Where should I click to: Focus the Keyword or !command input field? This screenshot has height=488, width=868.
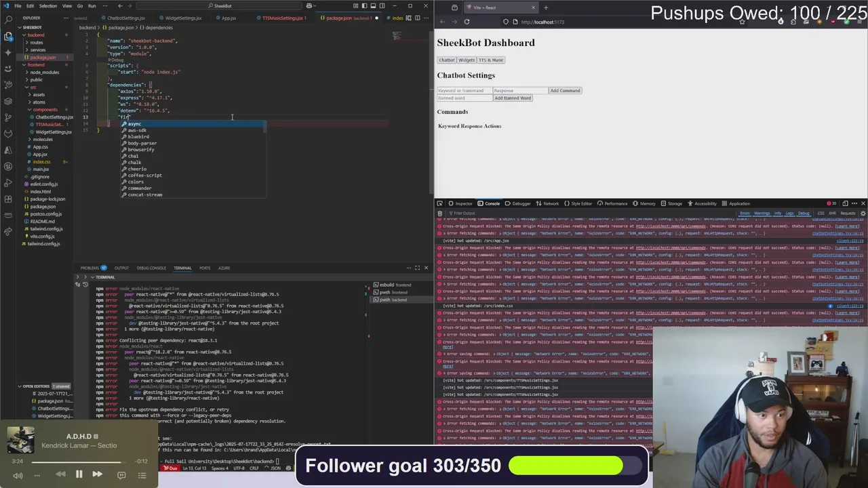465,90
